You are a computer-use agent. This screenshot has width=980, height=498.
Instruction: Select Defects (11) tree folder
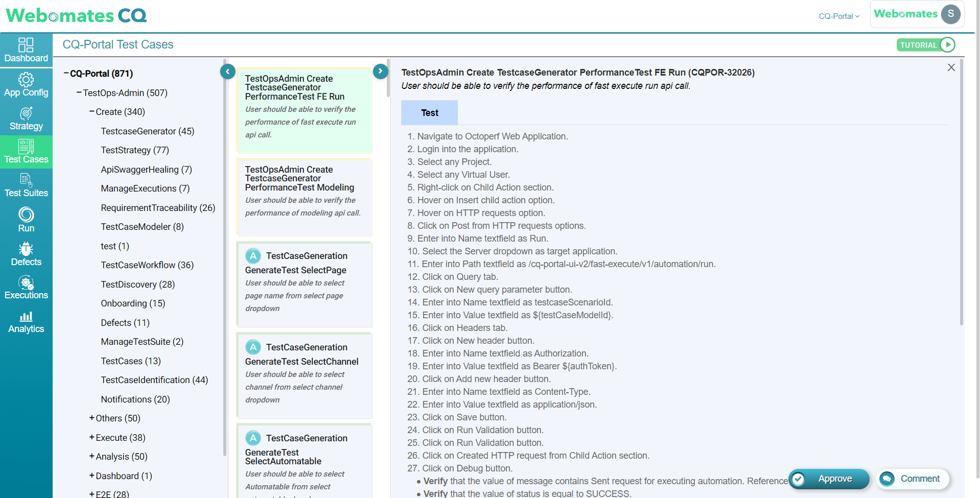tap(125, 323)
